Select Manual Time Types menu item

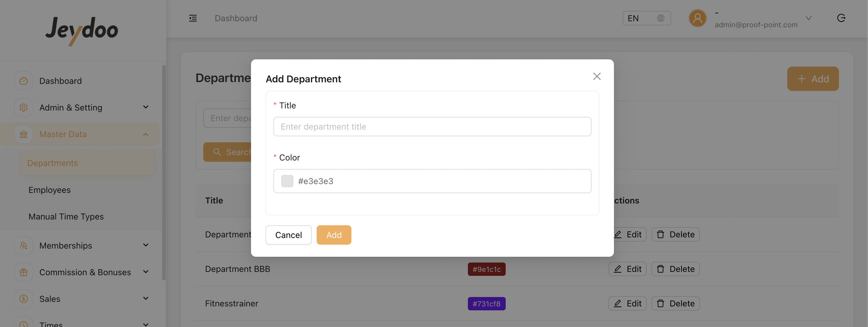66,217
